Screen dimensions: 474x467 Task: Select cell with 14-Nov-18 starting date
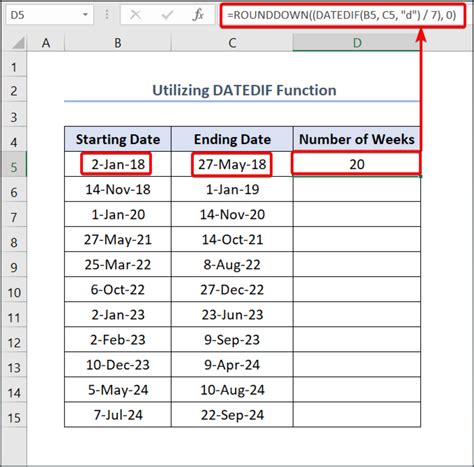(118, 189)
